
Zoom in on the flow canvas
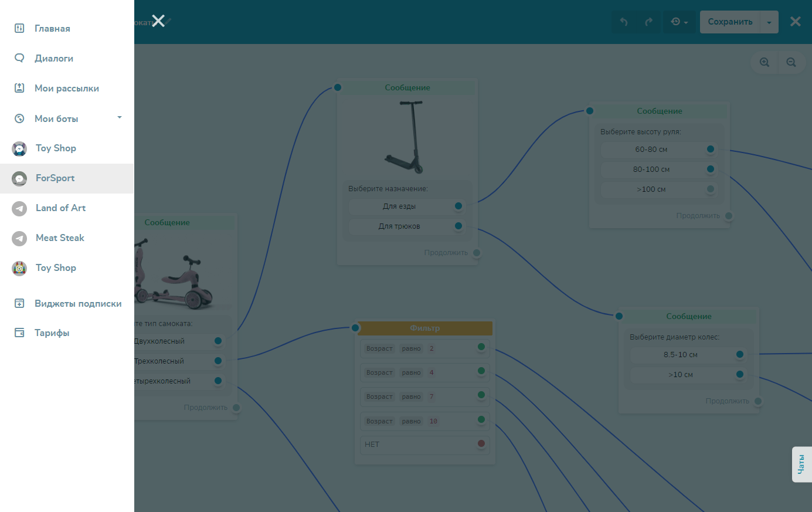coord(765,62)
